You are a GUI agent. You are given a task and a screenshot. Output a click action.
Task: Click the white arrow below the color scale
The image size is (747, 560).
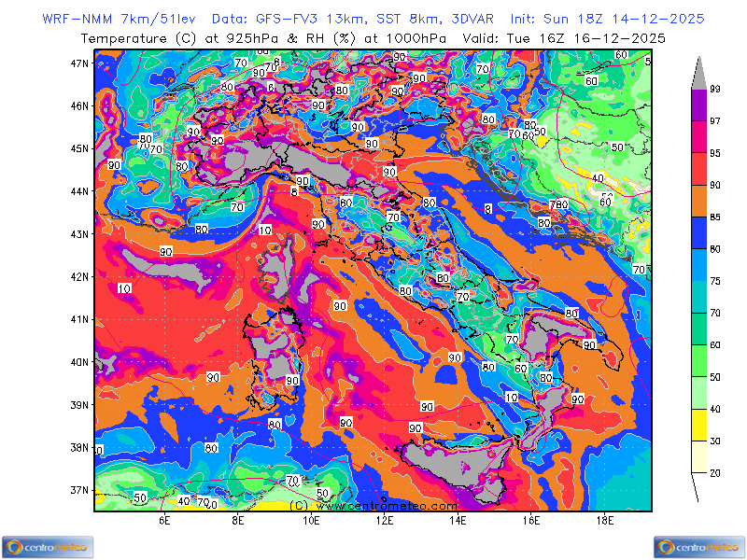point(699,488)
